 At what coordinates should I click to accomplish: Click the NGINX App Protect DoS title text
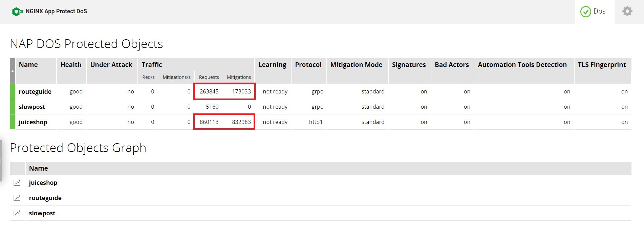click(x=56, y=11)
